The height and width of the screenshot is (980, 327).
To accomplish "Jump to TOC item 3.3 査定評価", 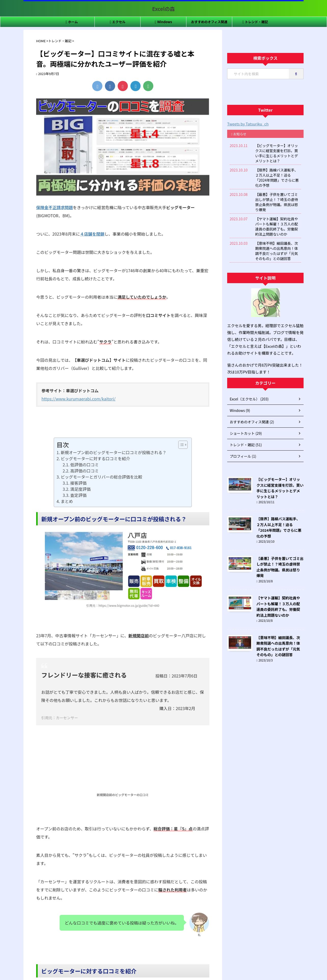I will [75, 495].
